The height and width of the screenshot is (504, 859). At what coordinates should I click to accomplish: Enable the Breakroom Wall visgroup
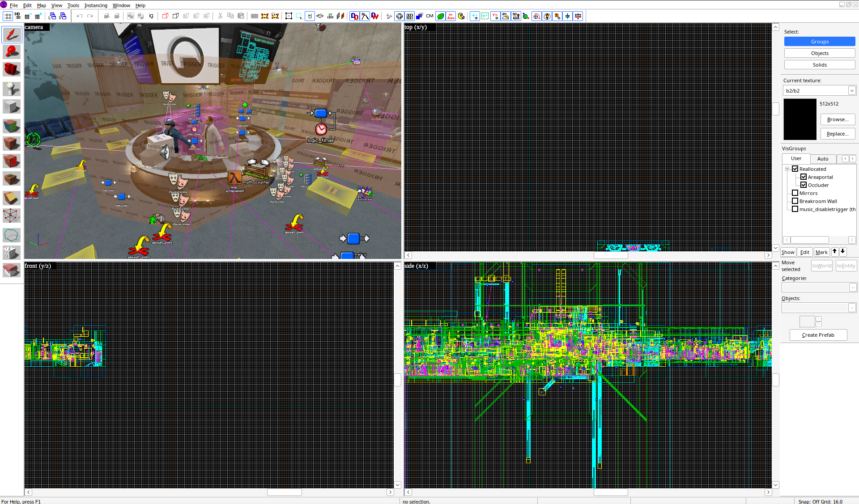pyautogui.click(x=795, y=201)
